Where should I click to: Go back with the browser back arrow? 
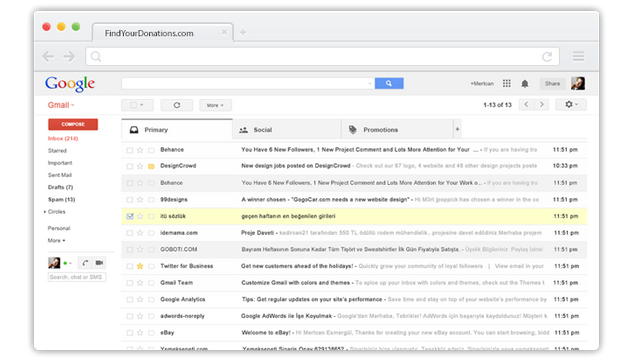(48, 56)
